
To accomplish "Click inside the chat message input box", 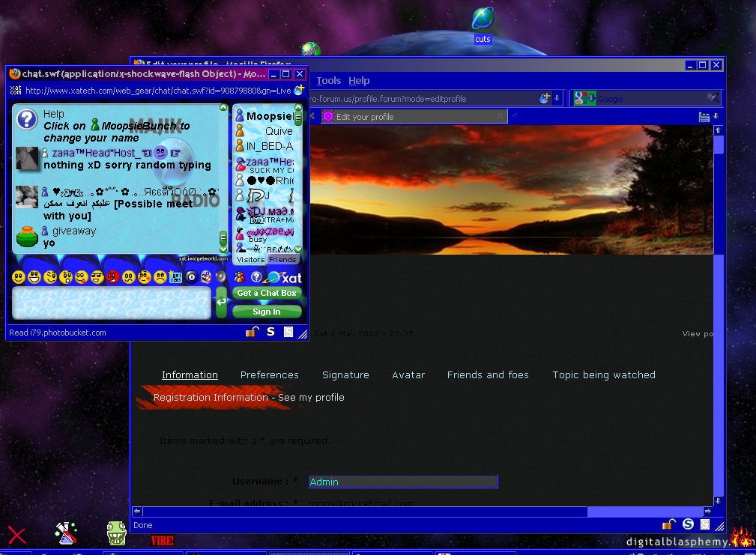I will pyautogui.click(x=112, y=303).
